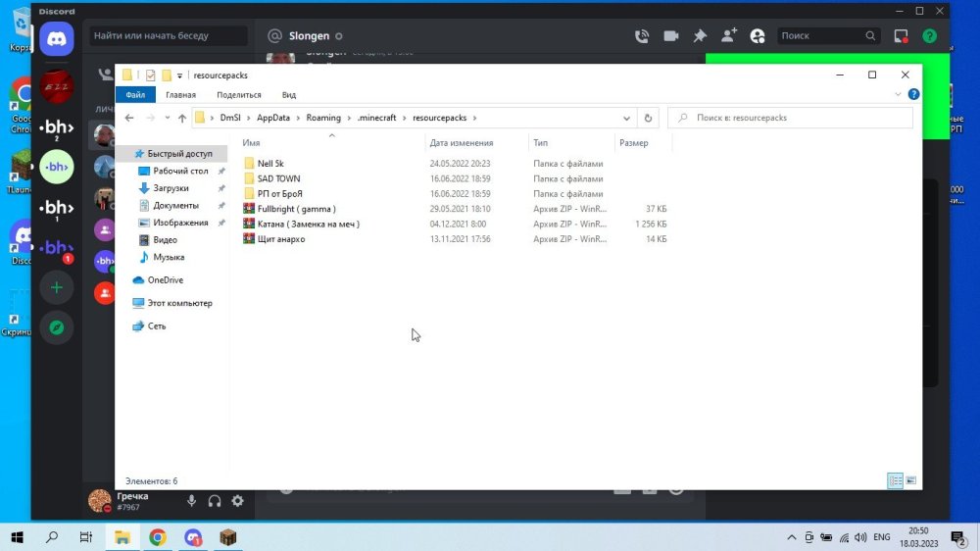This screenshot has height=551, width=980.
Task: Explore public servers compass icon
Action: tap(56, 327)
